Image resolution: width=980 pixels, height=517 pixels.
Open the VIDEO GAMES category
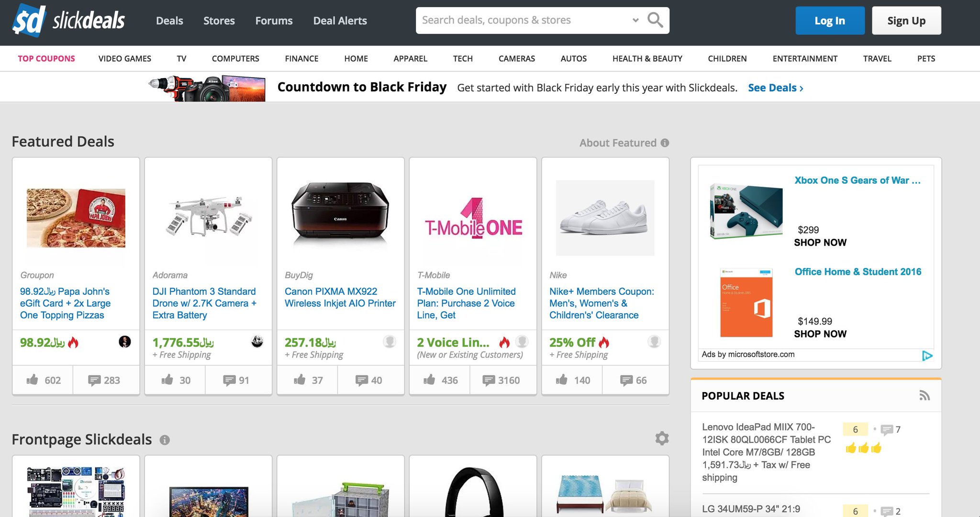pos(124,58)
